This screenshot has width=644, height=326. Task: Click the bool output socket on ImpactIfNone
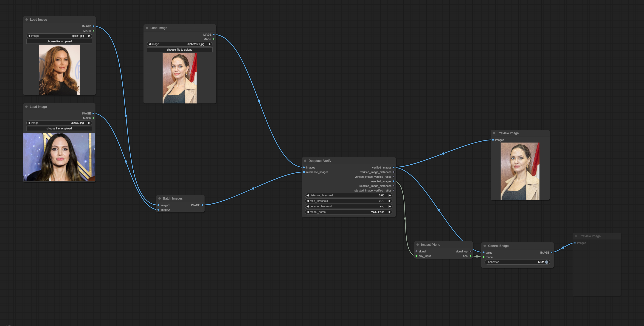[470, 256]
